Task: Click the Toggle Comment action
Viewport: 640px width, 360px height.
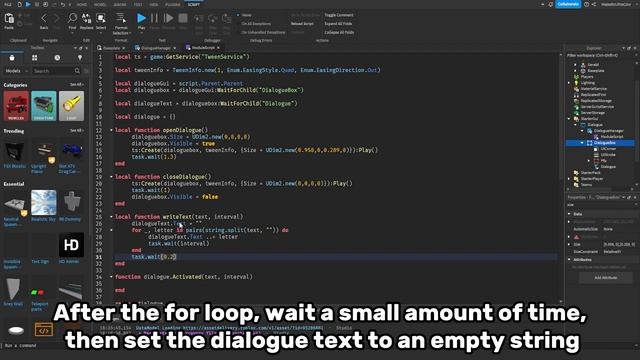Action: (x=339, y=15)
